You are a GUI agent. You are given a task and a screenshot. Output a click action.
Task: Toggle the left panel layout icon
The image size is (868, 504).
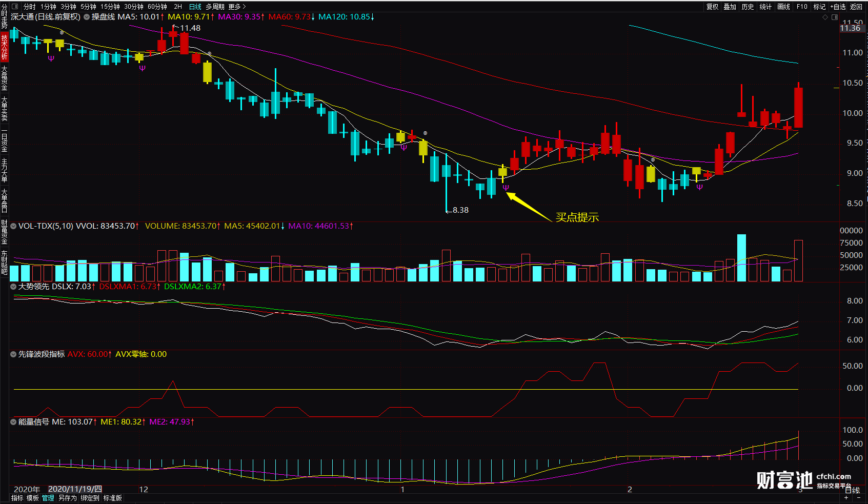point(15,7)
